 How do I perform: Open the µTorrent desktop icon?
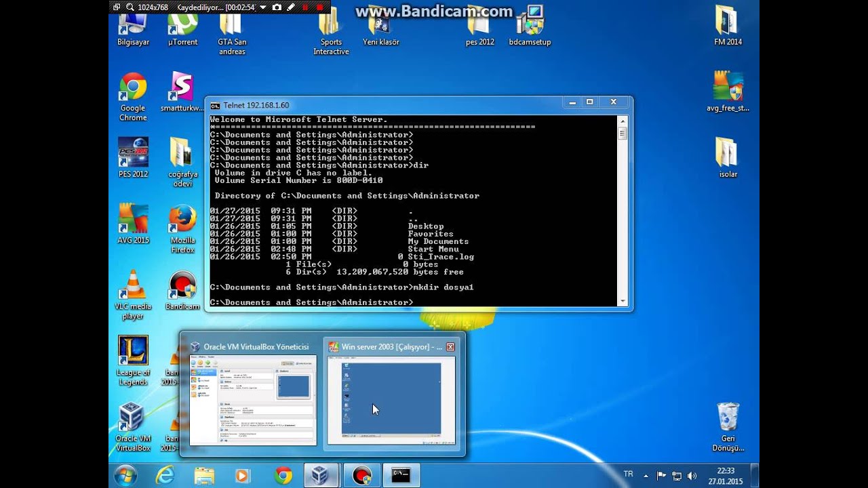(x=182, y=30)
